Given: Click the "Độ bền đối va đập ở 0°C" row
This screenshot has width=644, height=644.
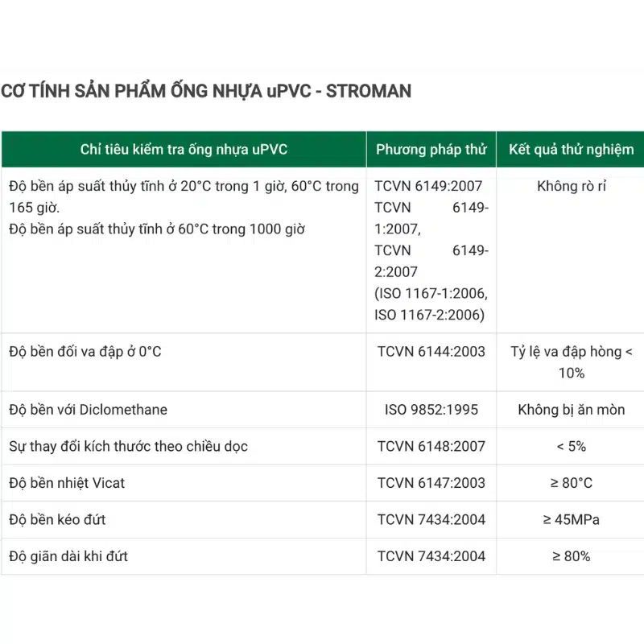Looking at the screenshot, I should [85, 352].
